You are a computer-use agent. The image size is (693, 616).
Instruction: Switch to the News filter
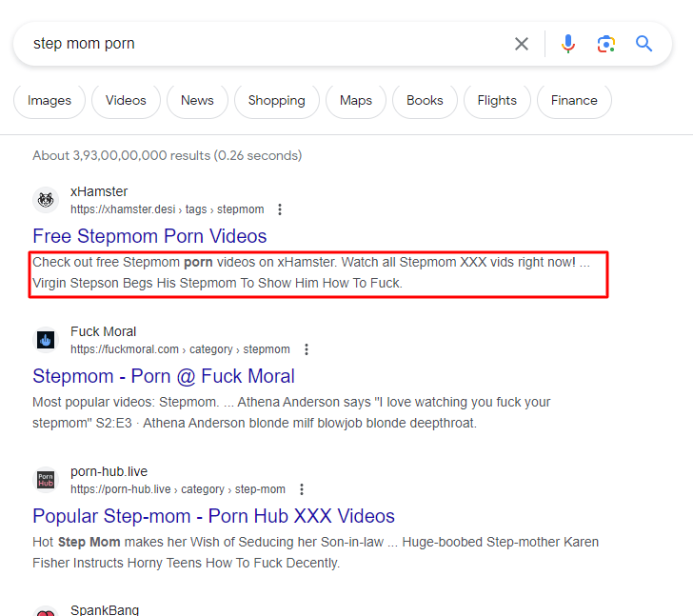[197, 101]
